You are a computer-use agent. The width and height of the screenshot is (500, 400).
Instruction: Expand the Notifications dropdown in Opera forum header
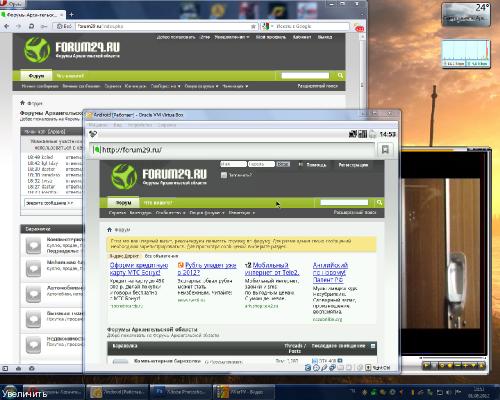pyautogui.click(x=232, y=37)
